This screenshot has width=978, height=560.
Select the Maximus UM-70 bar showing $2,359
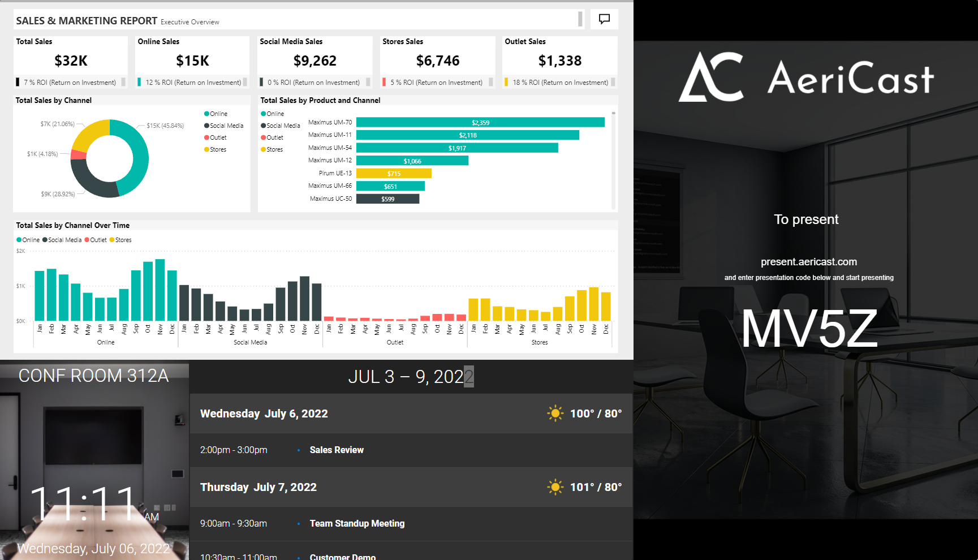[480, 122]
